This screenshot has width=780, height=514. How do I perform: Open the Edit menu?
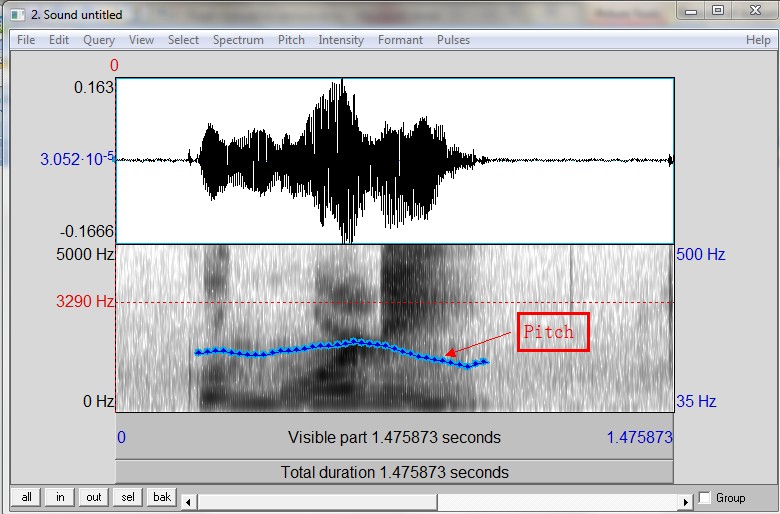tap(59, 40)
